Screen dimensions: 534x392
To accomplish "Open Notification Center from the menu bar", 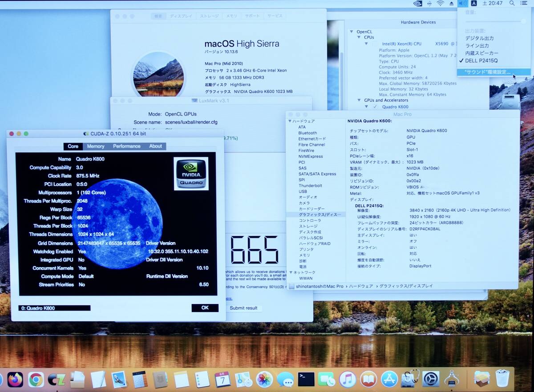I will [x=524, y=3].
